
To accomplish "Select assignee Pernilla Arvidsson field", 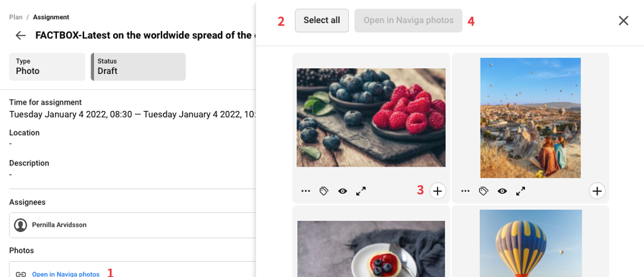I will pyautogui.click(x=132, y=225).
